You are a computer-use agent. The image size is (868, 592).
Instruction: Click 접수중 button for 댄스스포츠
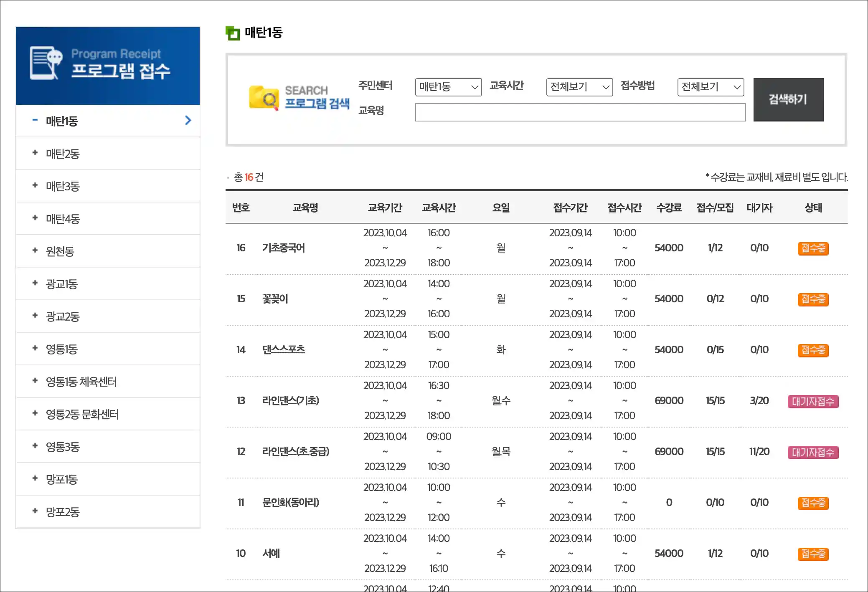[x=813, y=350]
